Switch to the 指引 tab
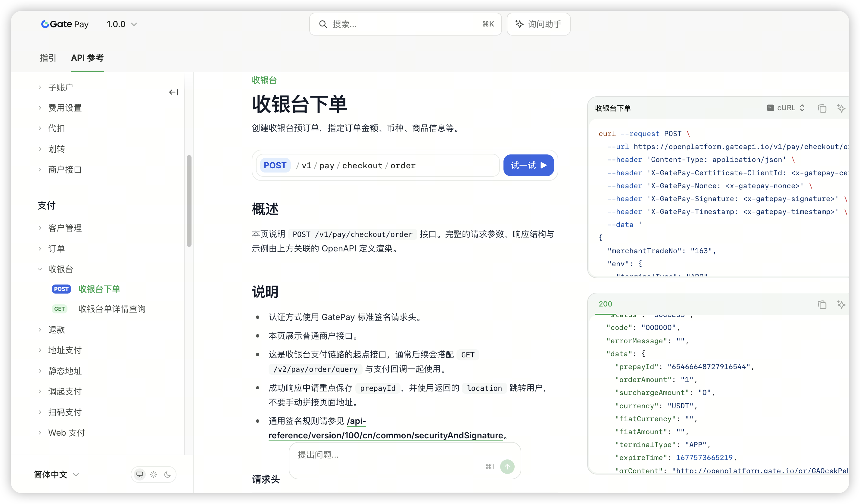This screenshot has height=504, width=860. point(48,58)
